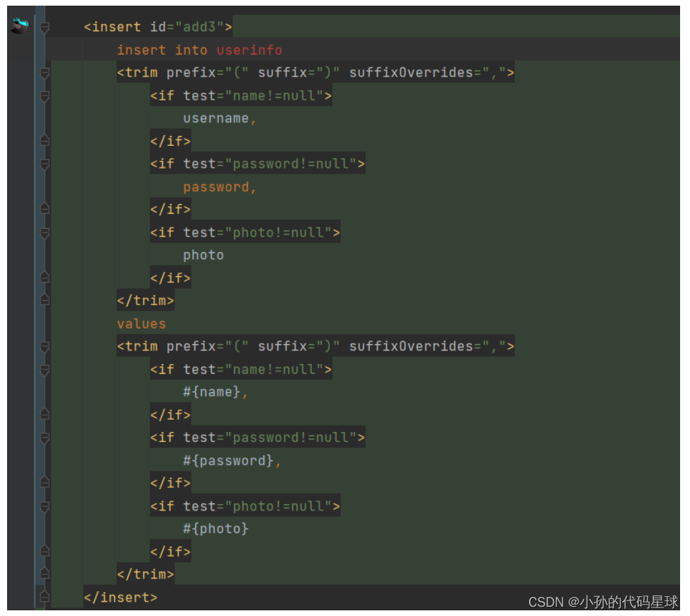Click the <insert id="add3"> opening tag

(158, 28)
